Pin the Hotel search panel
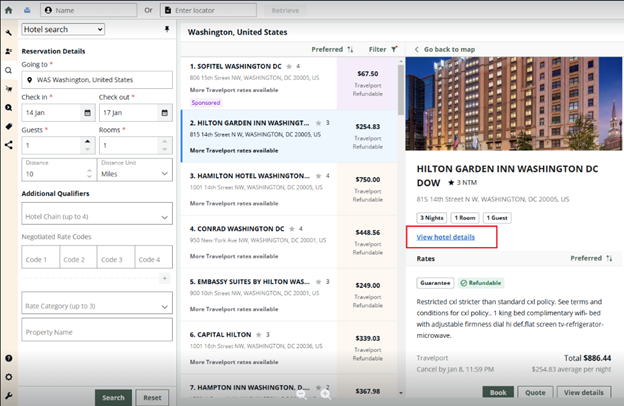This screenshot has width=624, height=406. [167, 29]
